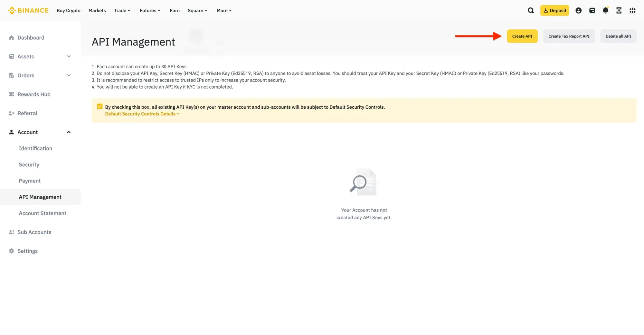
Task: Open Rewards Hub in the sidebar
Action: (34, 94)
